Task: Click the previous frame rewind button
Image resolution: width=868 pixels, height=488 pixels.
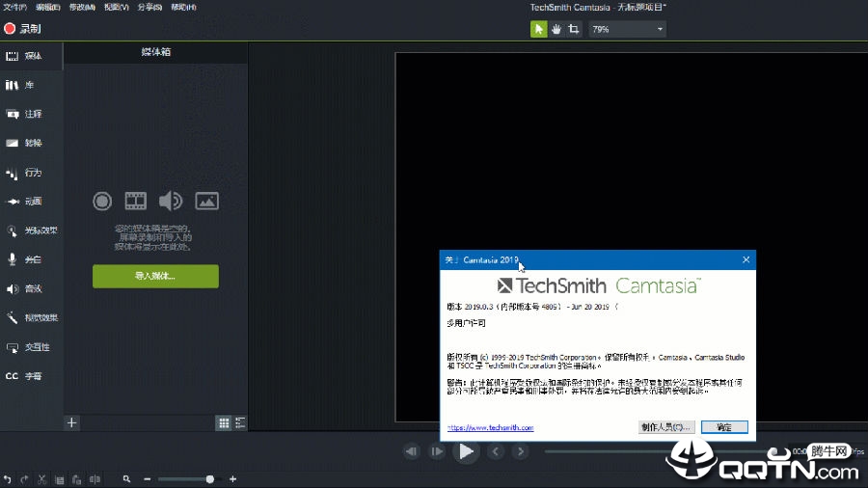Action: [x=411, y=452]
